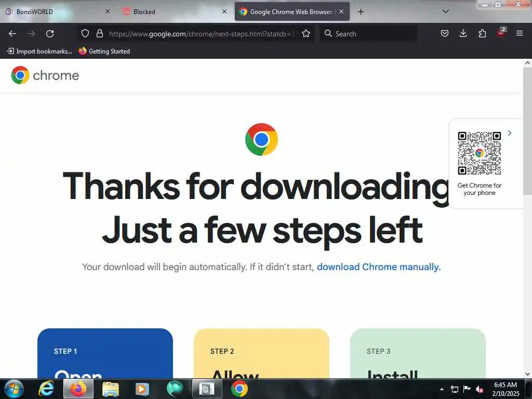
Task: Click the STEP 1 blue card
Action: pyautogui.click(x=105, y=353)
